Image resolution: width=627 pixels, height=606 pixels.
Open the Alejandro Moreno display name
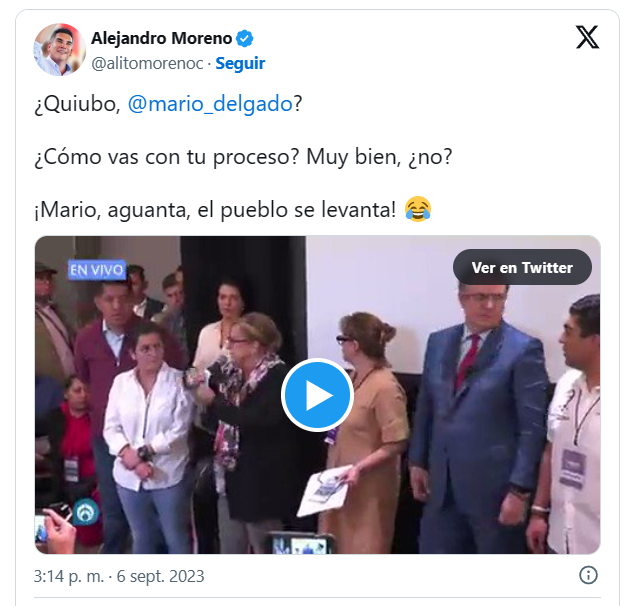(162, 39)
